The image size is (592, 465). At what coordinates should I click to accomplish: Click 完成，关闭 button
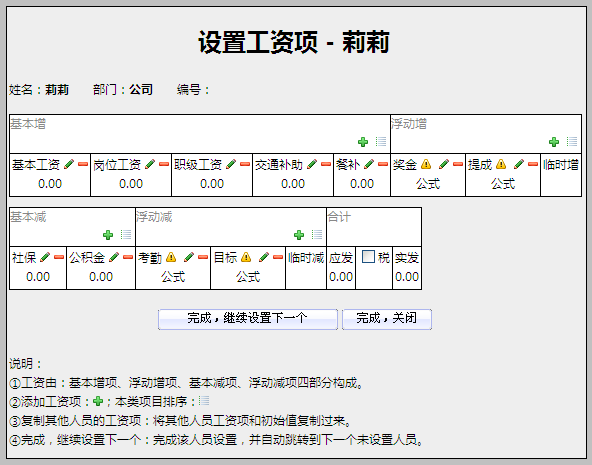click(x=387, y=319)
